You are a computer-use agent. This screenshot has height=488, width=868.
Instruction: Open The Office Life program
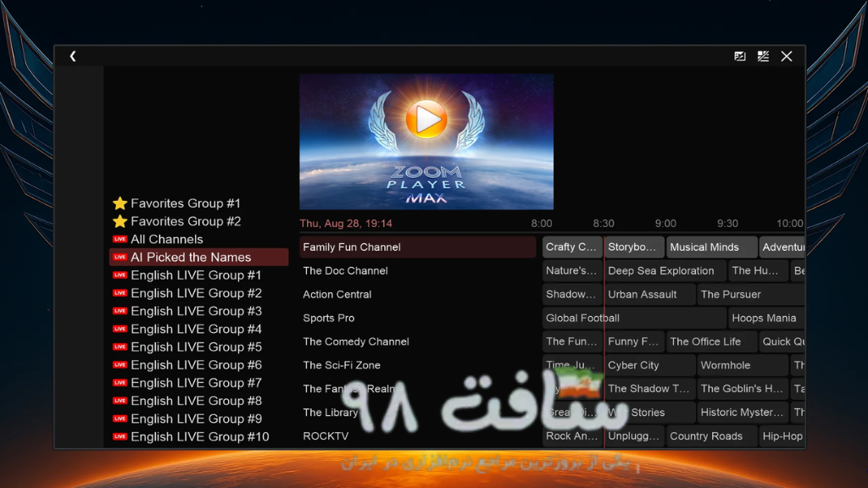711,342
